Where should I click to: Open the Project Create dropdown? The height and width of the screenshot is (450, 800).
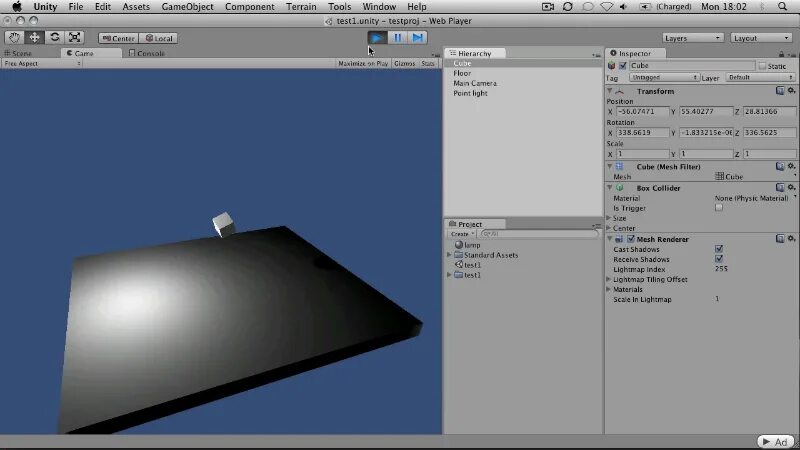pos(462,234)
